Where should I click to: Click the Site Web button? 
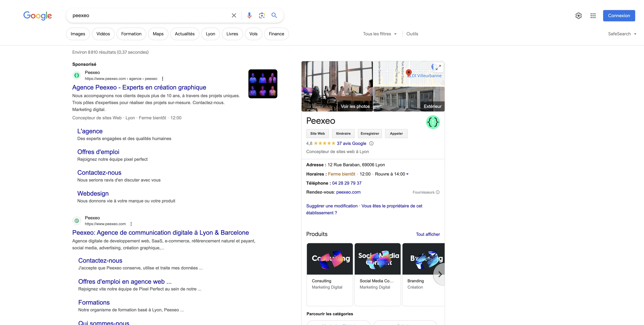coord(317,134)
